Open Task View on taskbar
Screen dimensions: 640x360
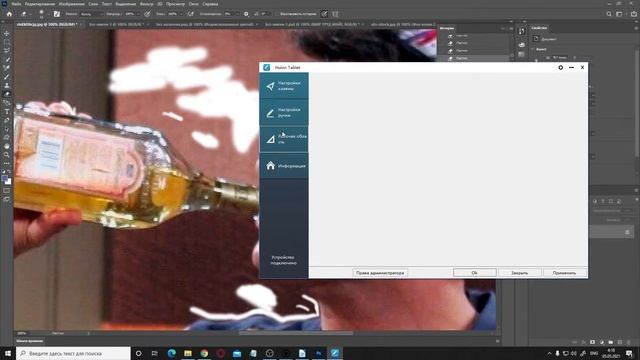[155, 353]
